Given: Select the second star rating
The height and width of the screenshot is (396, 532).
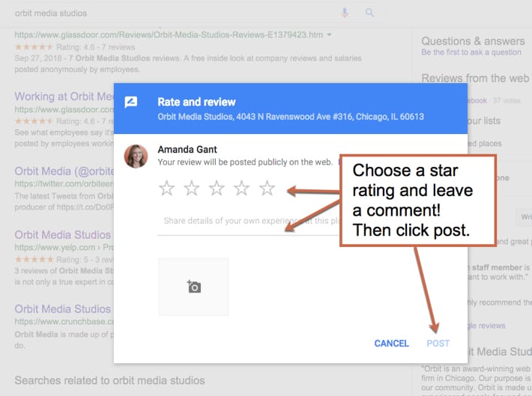Looking at the screenshot, I should tap(192, 188).
